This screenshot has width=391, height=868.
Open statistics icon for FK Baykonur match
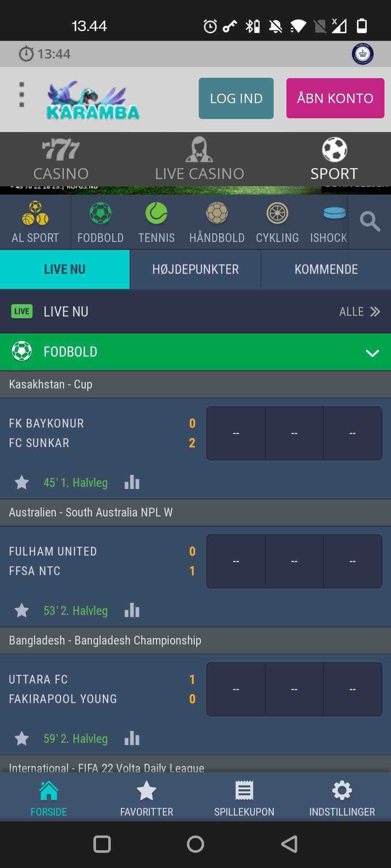(x=132, y=482)
